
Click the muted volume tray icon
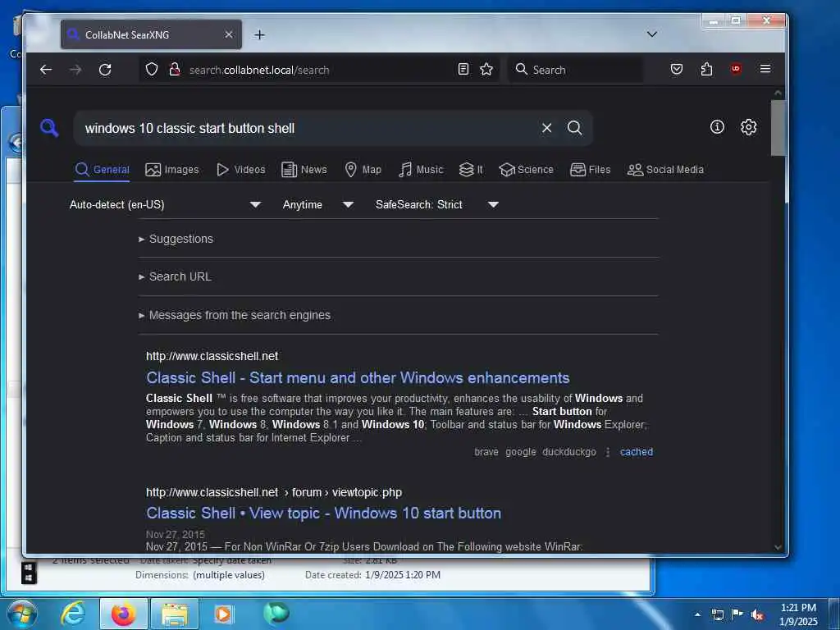tap(757, 614)
